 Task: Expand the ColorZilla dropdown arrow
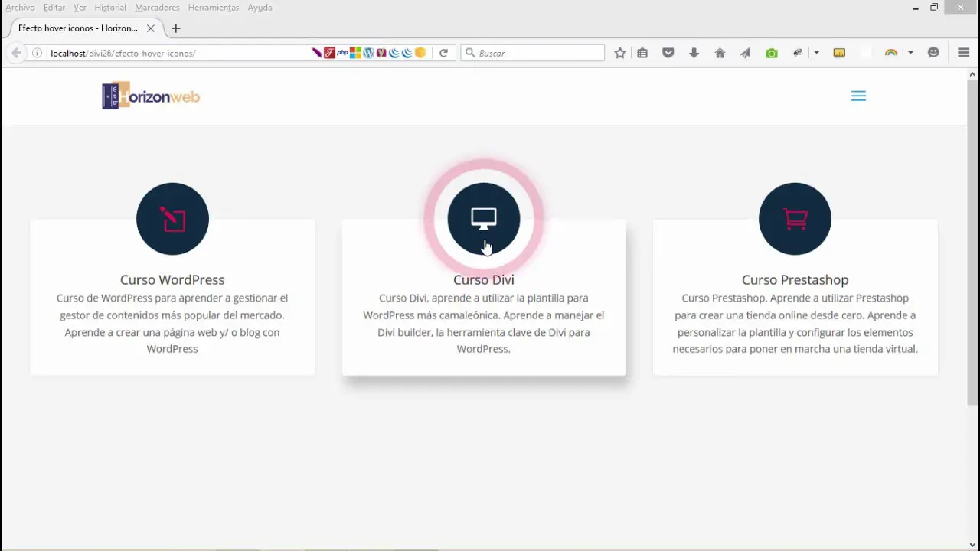[910, 53]
